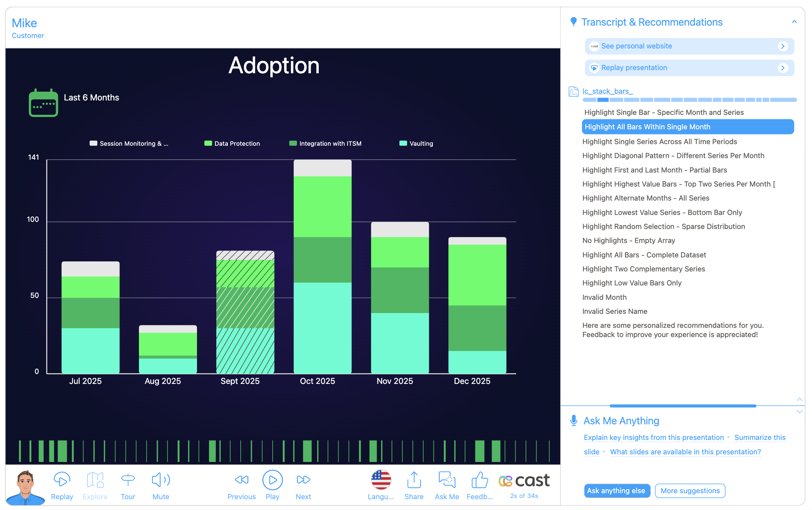Click the Replay icon in toolbar

tap(62, 480)
